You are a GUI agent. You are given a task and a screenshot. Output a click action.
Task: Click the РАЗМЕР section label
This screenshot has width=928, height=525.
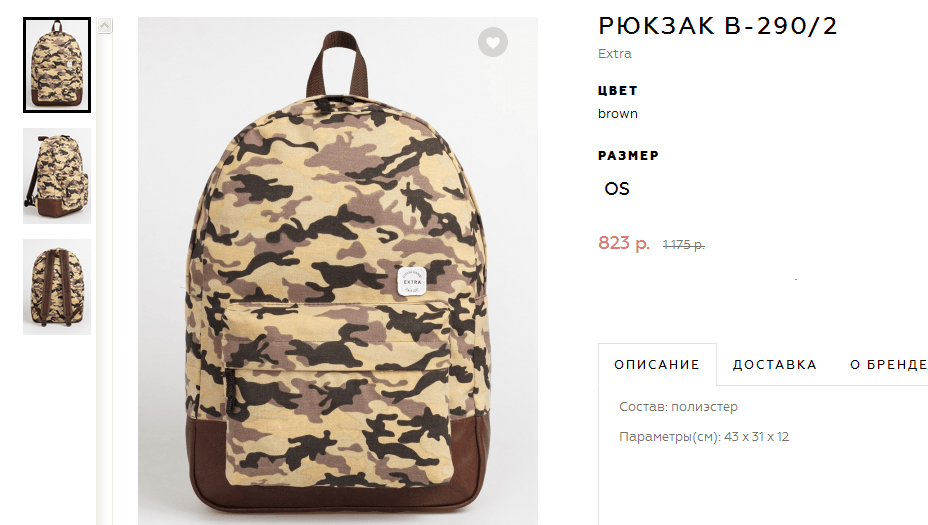point(628,156)
